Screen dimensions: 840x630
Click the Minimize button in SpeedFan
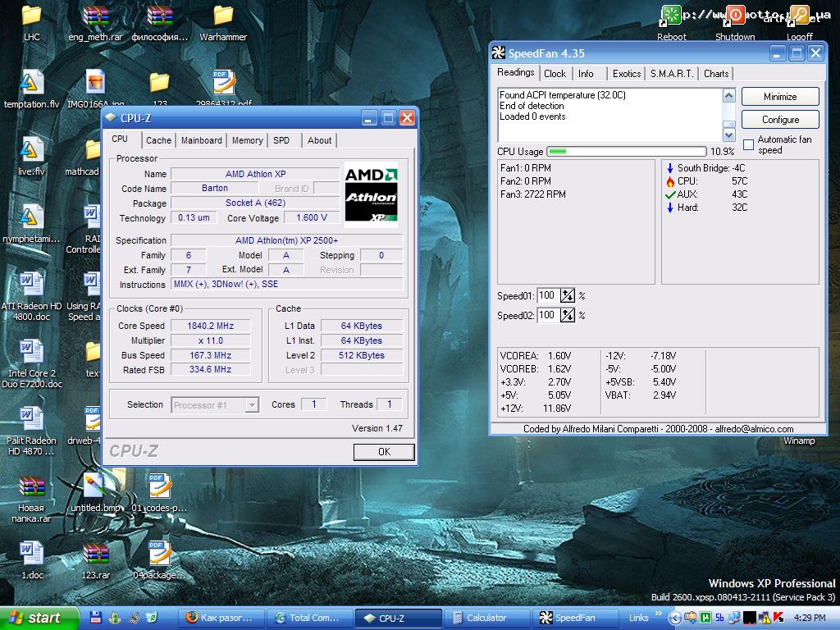point(780,97)
